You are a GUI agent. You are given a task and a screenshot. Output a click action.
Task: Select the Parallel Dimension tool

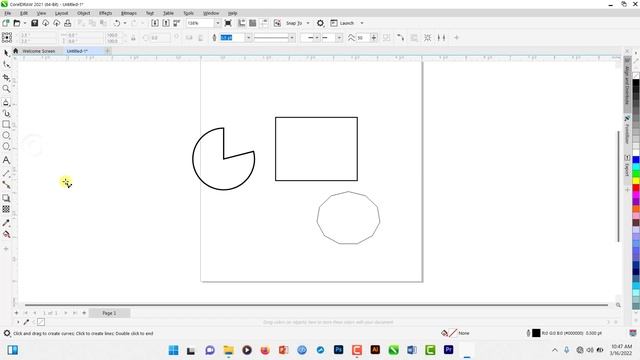click(6, 173)
